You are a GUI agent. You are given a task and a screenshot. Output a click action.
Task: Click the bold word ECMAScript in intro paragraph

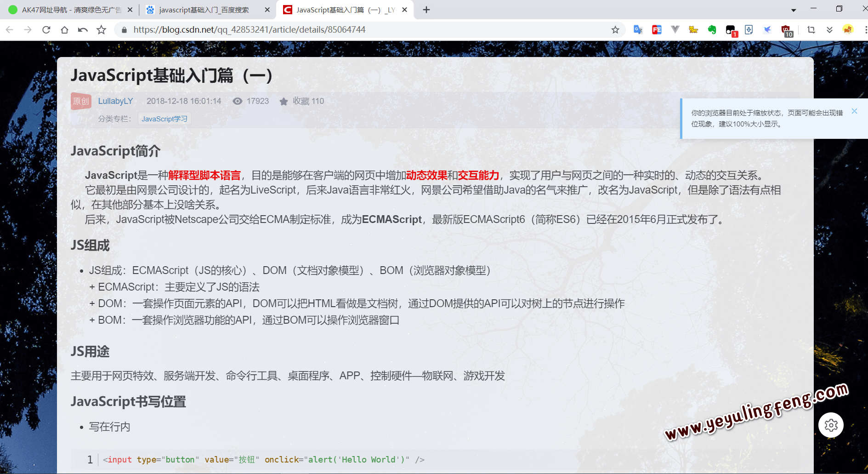(392, 219)
